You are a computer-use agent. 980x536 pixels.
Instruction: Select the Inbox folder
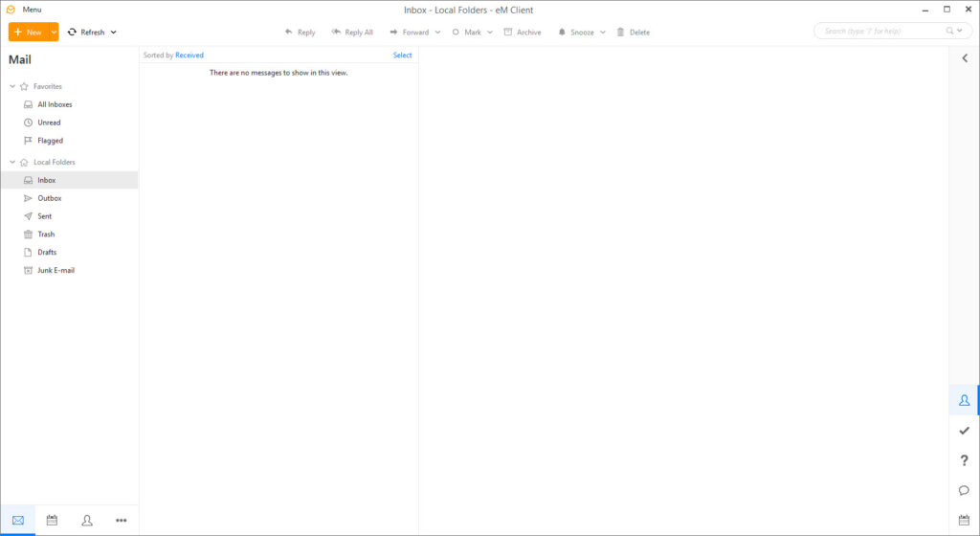click(x=69, y=180)
